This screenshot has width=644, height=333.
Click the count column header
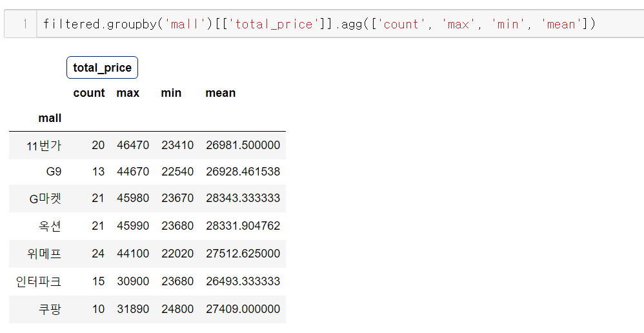coord(89,93)
